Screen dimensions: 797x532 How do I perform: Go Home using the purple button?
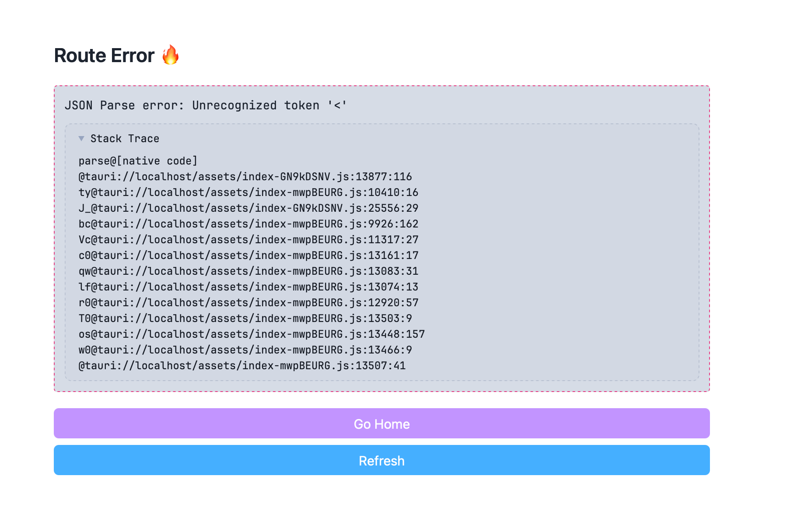(381, 423)
